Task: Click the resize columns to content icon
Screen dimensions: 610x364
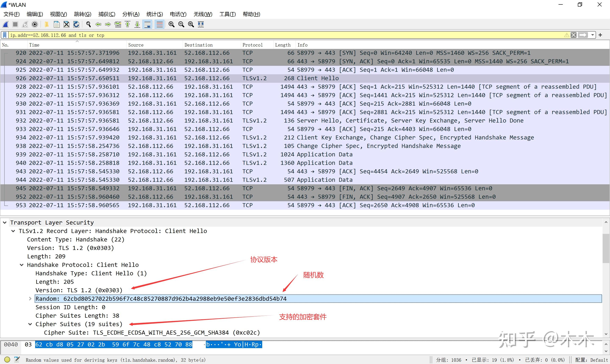Action: tap(201, 24)
